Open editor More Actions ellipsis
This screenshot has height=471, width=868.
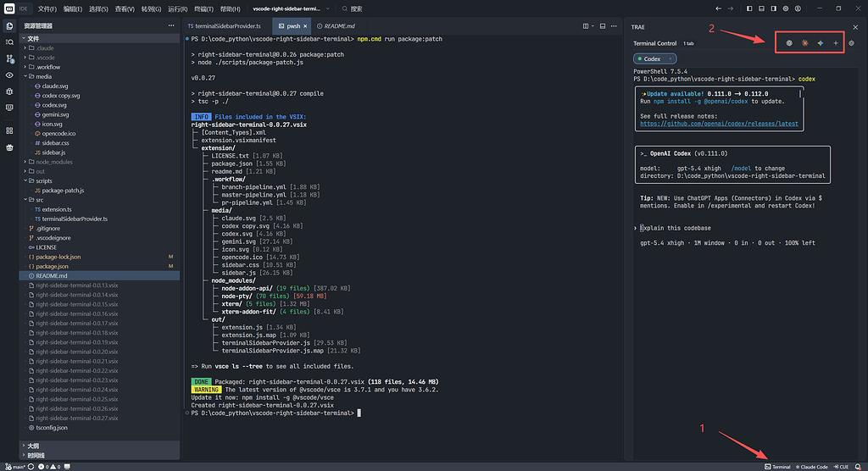[x=614, y=26]
